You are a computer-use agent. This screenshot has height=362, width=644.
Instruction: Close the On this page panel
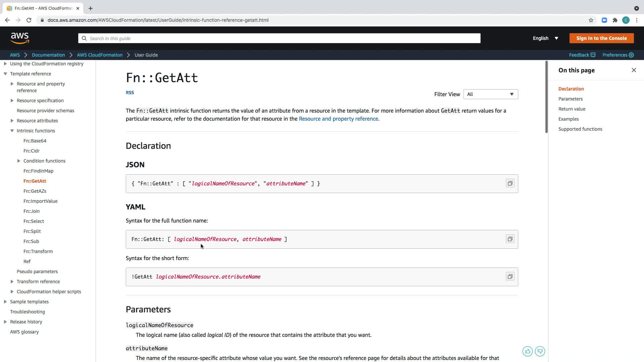click(x=634, y=70)
